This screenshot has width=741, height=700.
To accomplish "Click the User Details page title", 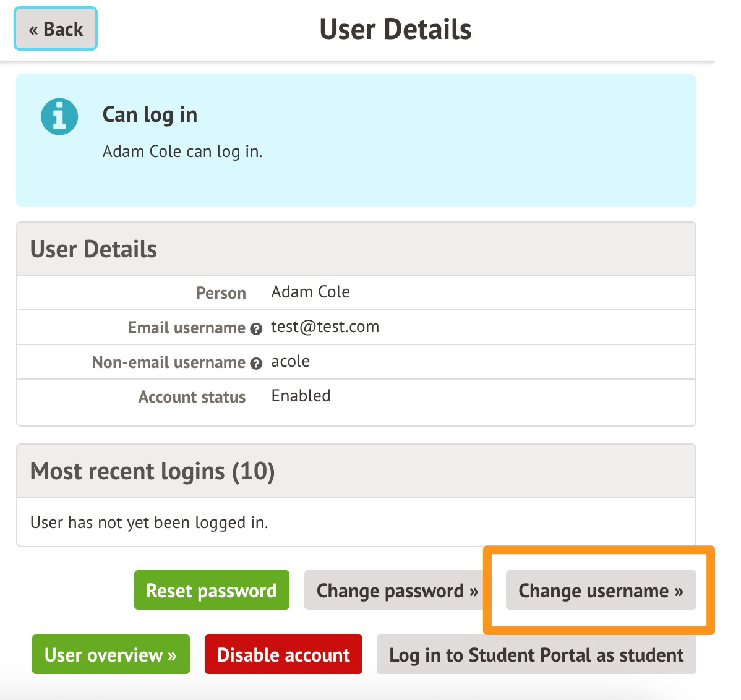I will click(x=395, y=29).
